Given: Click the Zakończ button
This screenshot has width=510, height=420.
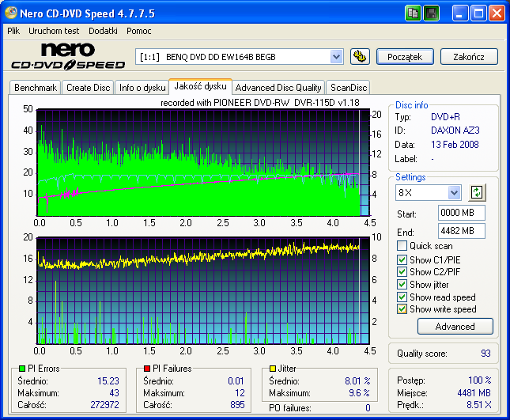Looking at the screenshot, I should pos(469,57).
